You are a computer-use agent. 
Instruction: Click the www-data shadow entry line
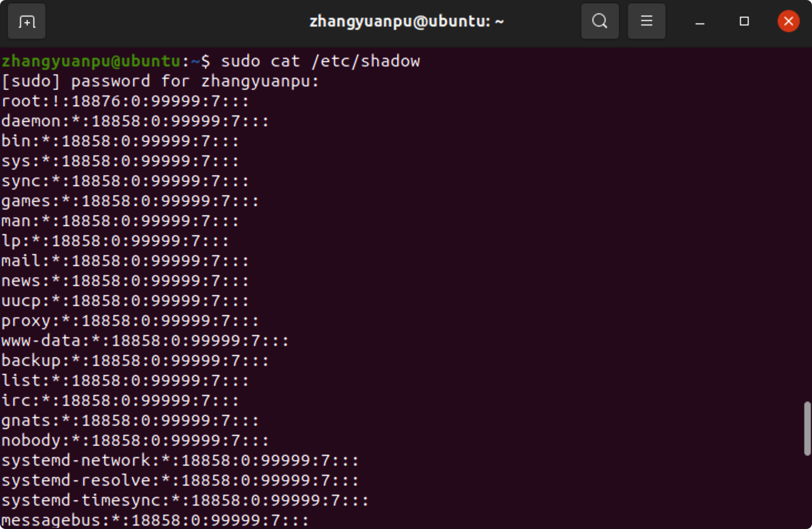point(145,340)
